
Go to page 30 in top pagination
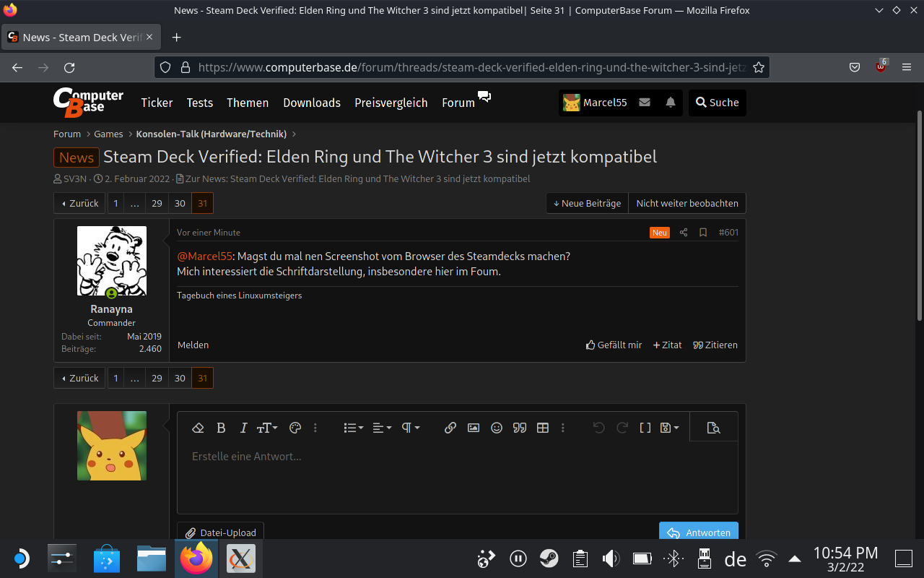pyautogui.click(x=180, y=203)
